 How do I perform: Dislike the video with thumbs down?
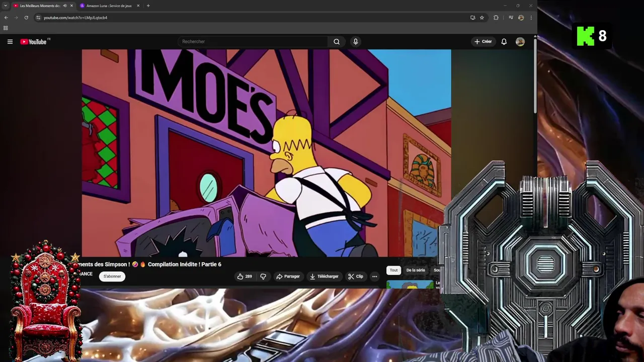263,277
